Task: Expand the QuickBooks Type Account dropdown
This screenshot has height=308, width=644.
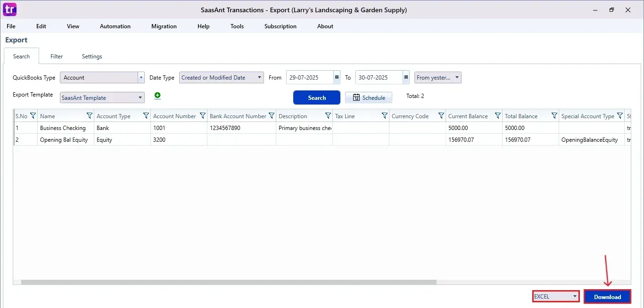Action: (141, 78)
